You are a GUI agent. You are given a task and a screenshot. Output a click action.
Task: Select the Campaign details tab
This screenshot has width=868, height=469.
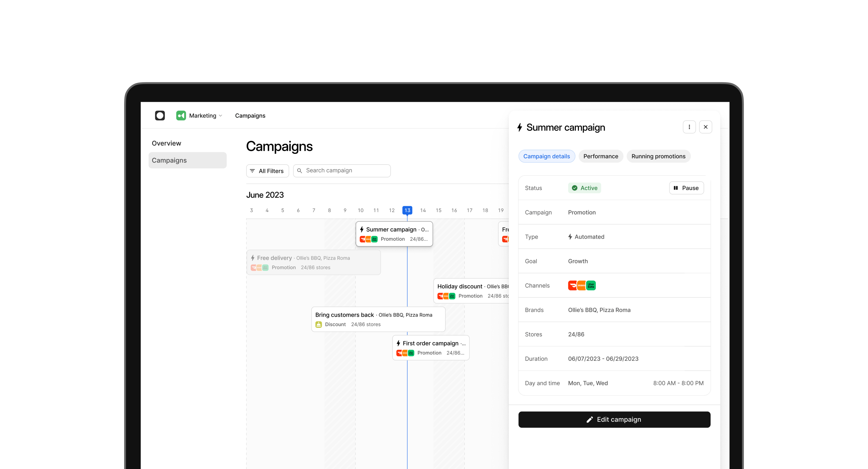pos(546,156)
